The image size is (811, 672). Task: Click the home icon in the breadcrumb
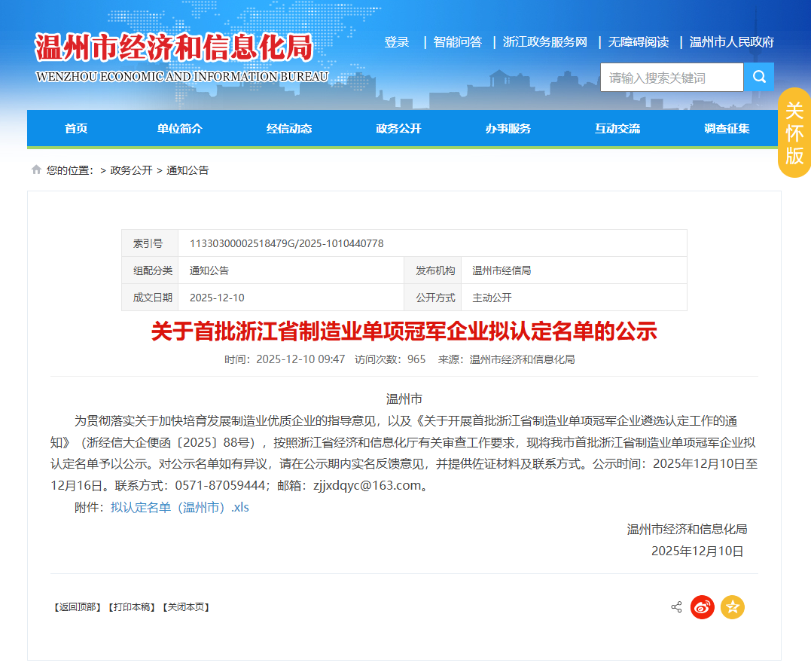click(35, 170)
